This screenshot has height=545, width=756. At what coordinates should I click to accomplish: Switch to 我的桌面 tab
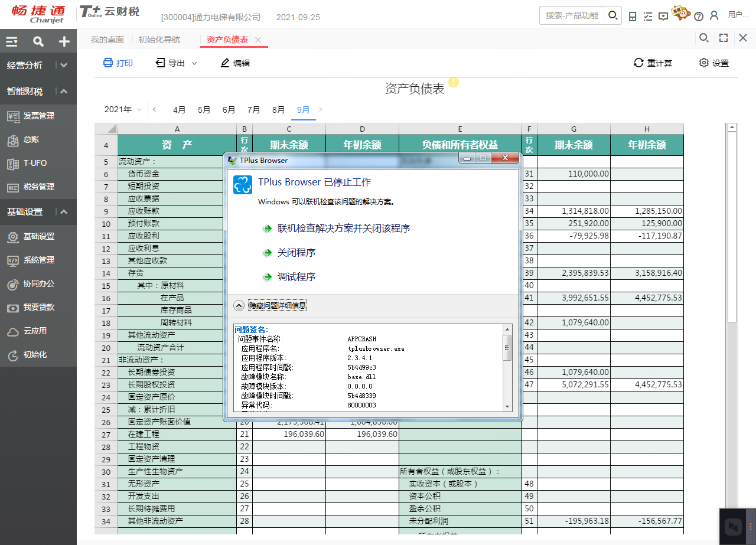pos(107,40)
